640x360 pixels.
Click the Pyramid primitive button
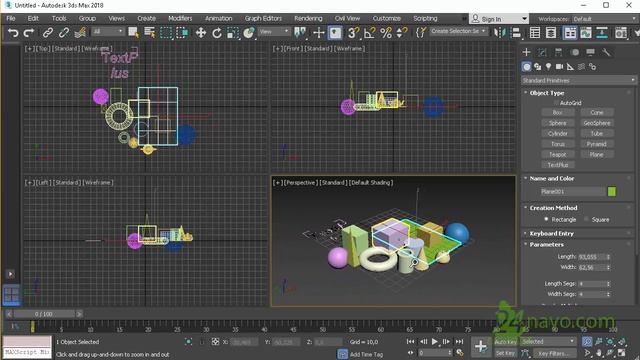597,144
